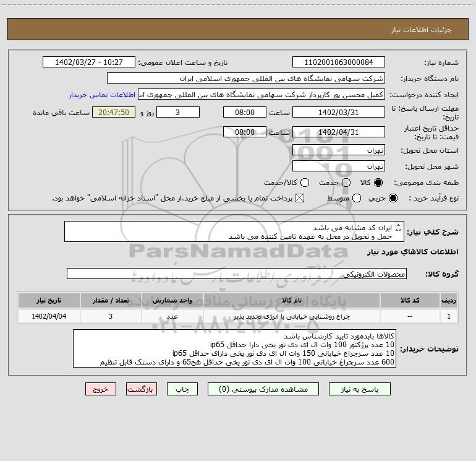476x461 pixels.
Task: Click the تاریخ نیاز column header
Action: (x=49, y=300)
